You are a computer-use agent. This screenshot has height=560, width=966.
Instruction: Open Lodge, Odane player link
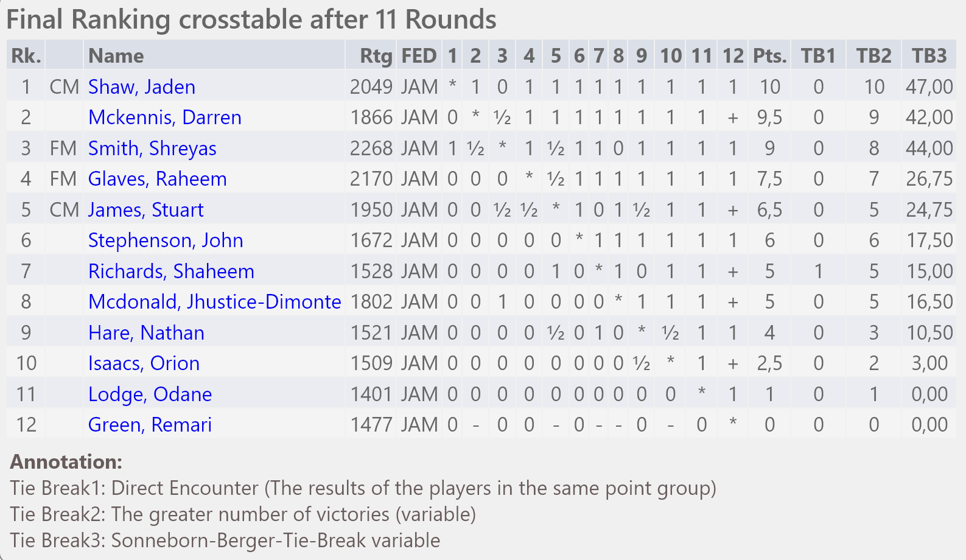point(150,394)
